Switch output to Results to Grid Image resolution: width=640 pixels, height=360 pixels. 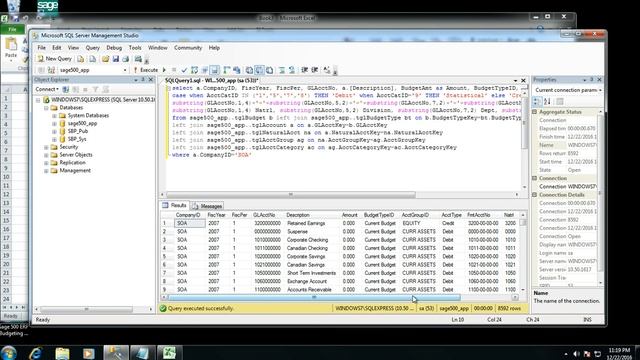(x=259, y=70)
